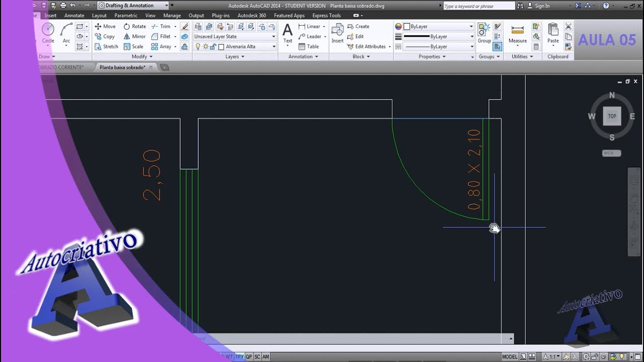Expand the Layers panel
Image resolution: width=644 pixels, height=362 pixels.
(x=235, y=56)
